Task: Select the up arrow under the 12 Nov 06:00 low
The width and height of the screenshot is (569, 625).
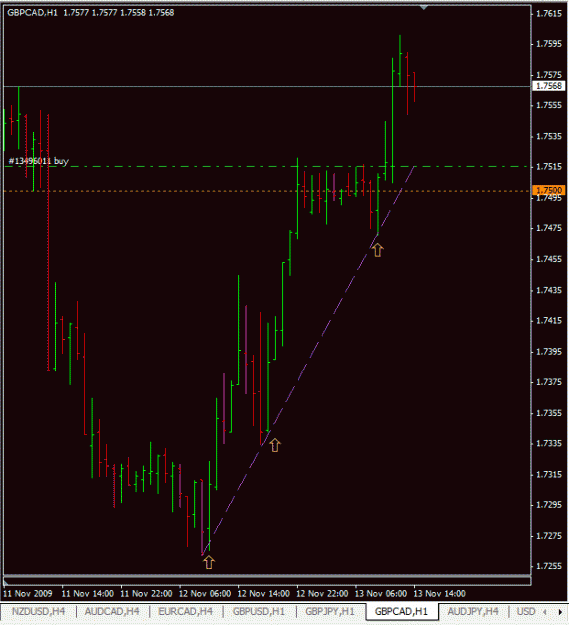Action: tap(209, 563)
